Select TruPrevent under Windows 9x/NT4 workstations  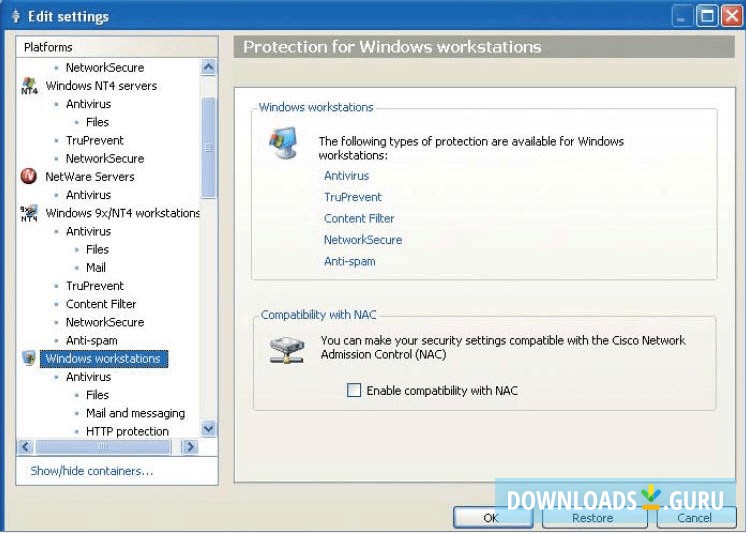coord(95,286)
